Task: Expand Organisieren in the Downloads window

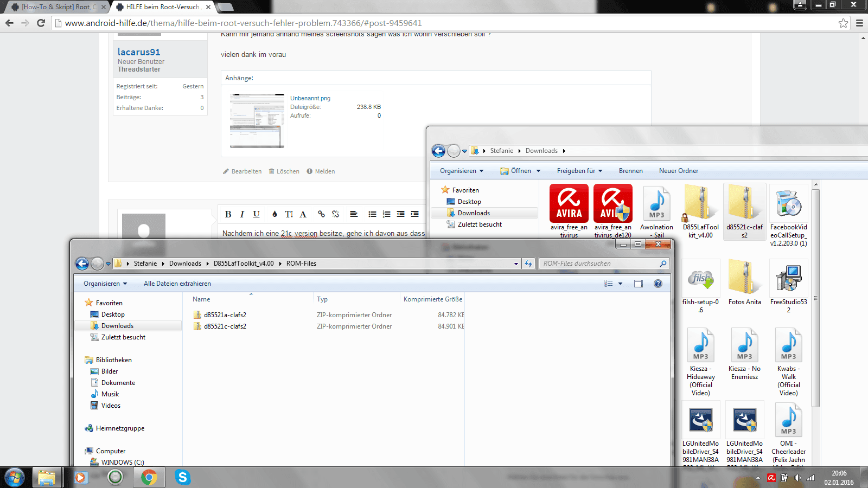Action: tap(462, 171)
